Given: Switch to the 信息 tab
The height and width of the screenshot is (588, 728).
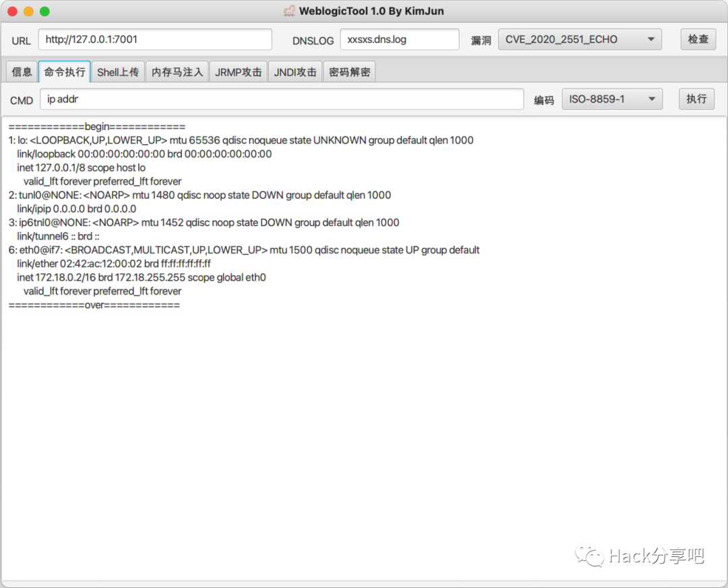Looking at the screenshot, I should tap(22, 72).
